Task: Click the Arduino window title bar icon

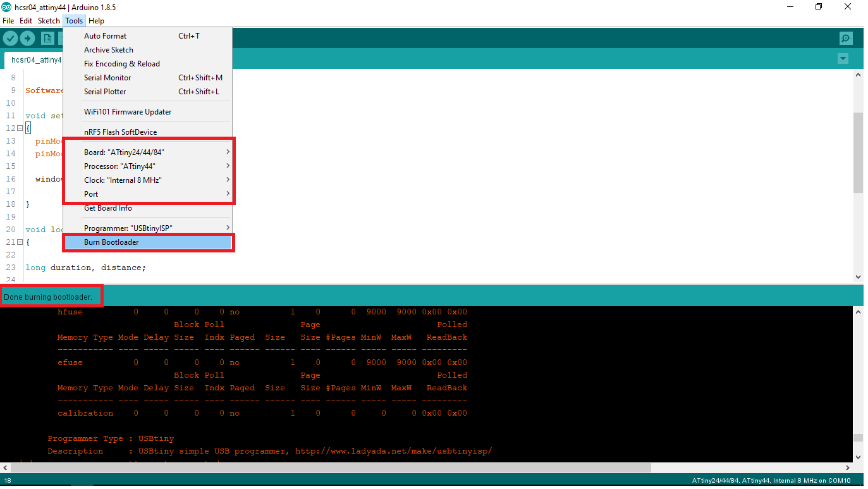Action: 6,7
